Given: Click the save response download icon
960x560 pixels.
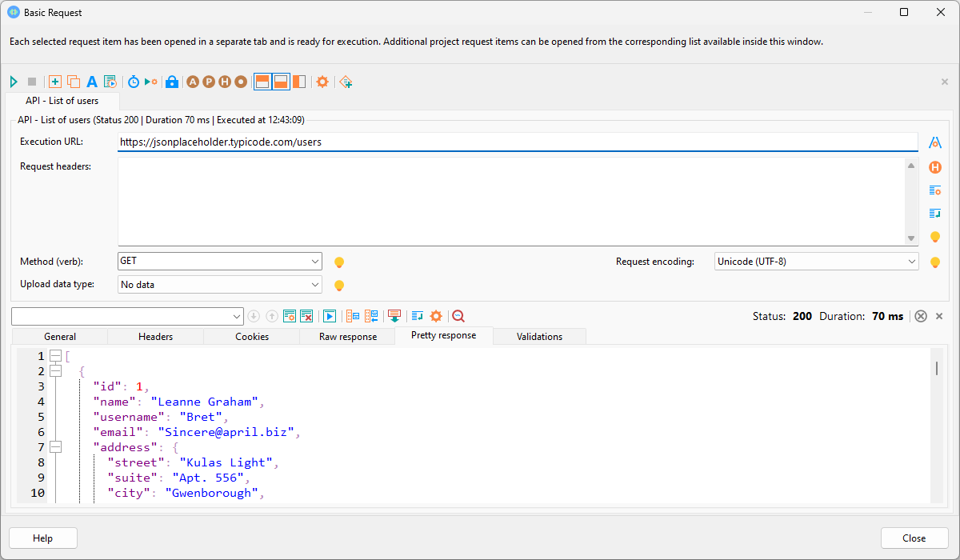Looking at the screenshot, I should pos(394,316).
